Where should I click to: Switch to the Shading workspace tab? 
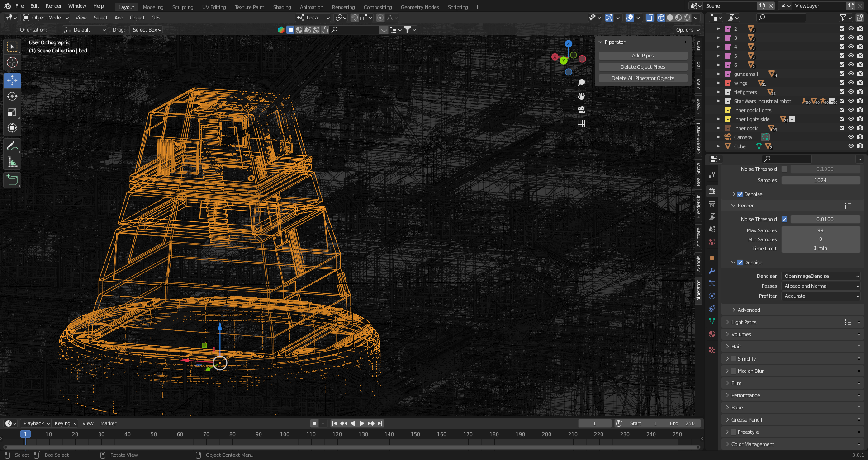click(282, 7)
